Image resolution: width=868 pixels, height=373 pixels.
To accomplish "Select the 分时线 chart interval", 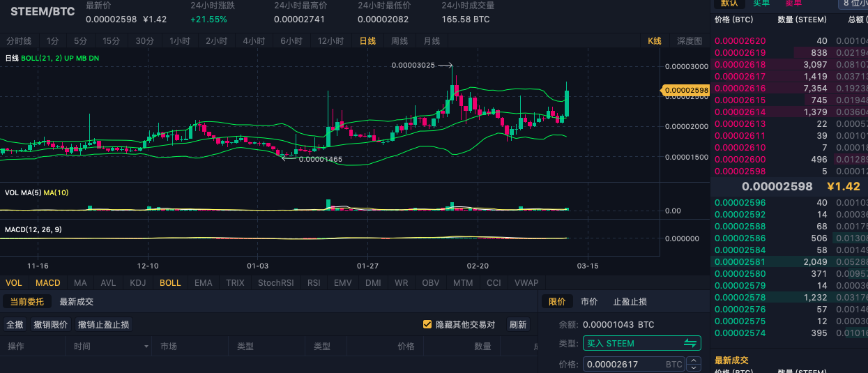I will pos(19,41).
